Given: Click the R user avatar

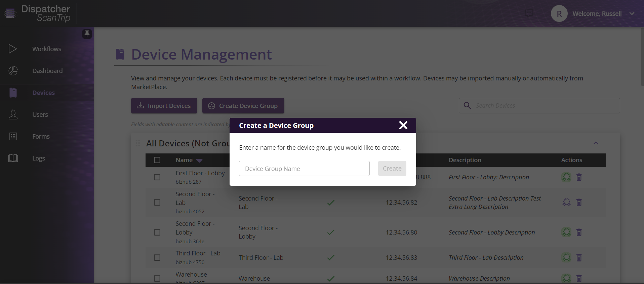Looking at the screenshot, I should pos(559,14).
